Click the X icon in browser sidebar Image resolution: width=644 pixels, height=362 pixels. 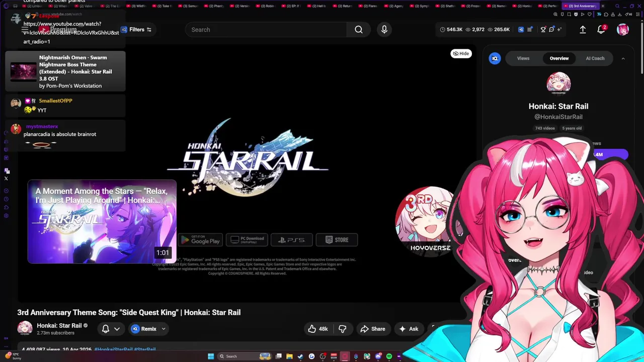click(6, 178)
